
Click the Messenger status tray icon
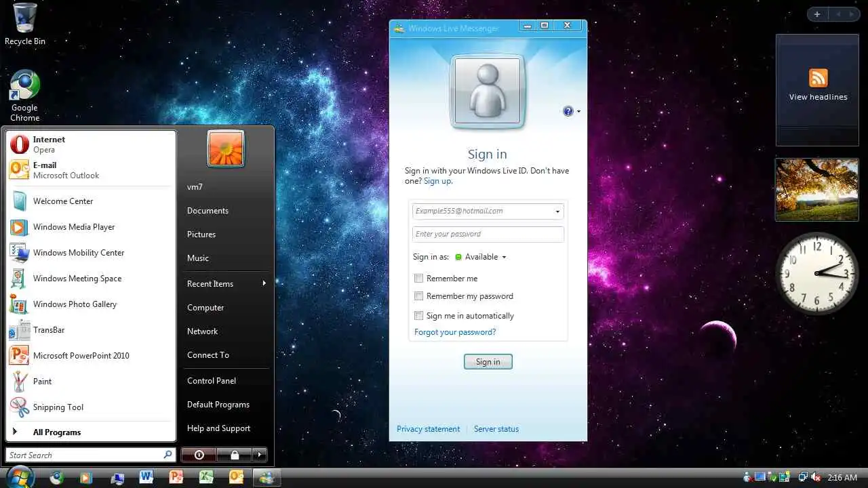tap(747, 478)
